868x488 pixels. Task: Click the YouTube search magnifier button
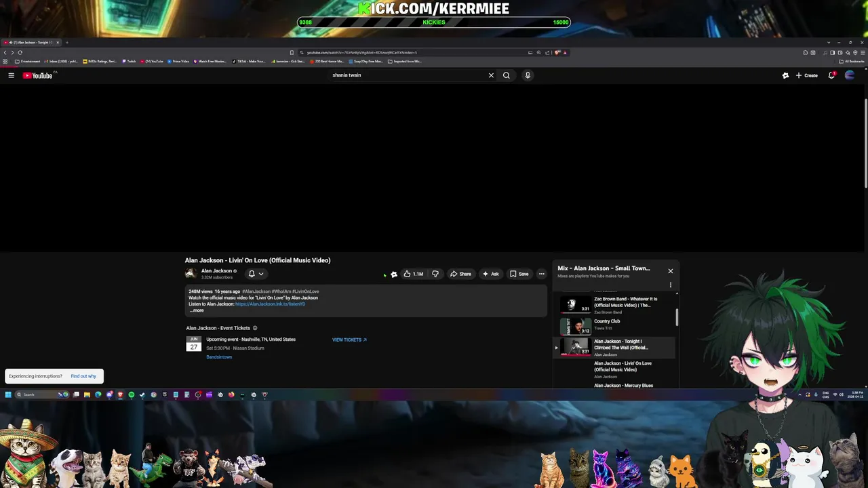(506, 75)
